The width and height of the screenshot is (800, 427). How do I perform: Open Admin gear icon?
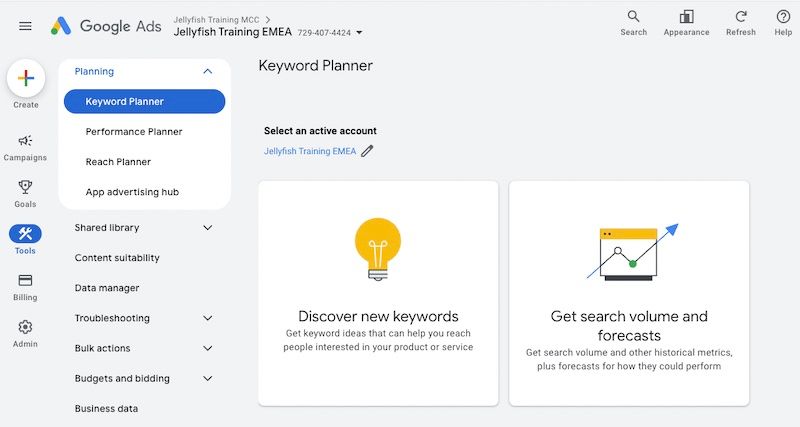(x=25, y=327)
